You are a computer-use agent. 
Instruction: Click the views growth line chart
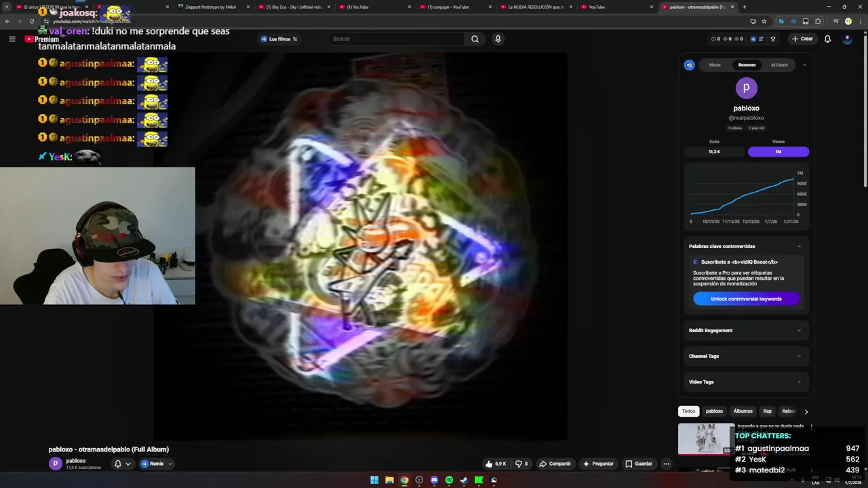click(x=743, y=197)
